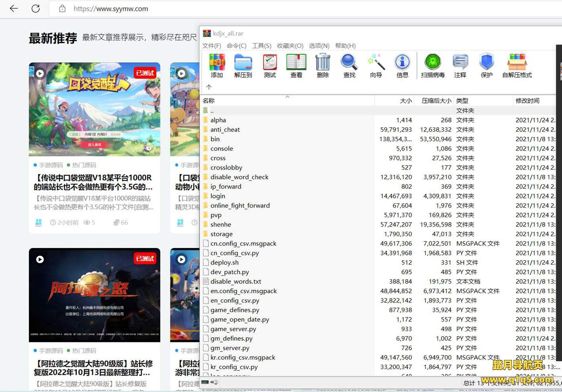Image resolution: width=562 pixels, height=392 pixels.
Task: Select the anti_cheat folder
Action: [225, 129]
